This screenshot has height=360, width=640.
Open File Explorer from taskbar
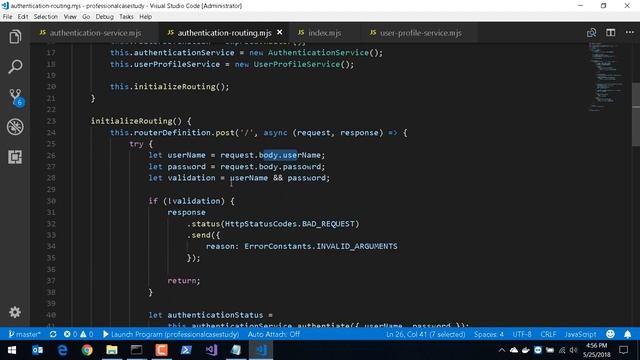click(112, 350)
